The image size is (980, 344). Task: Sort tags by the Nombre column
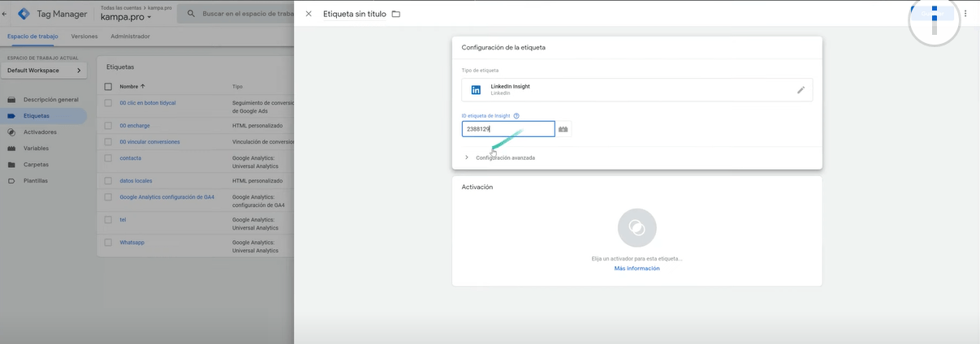tap(132, 86)
